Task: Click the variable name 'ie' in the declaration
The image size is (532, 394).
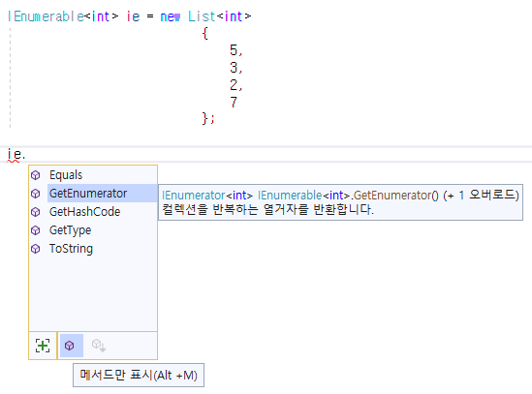Action: click(x=133, y=16)
